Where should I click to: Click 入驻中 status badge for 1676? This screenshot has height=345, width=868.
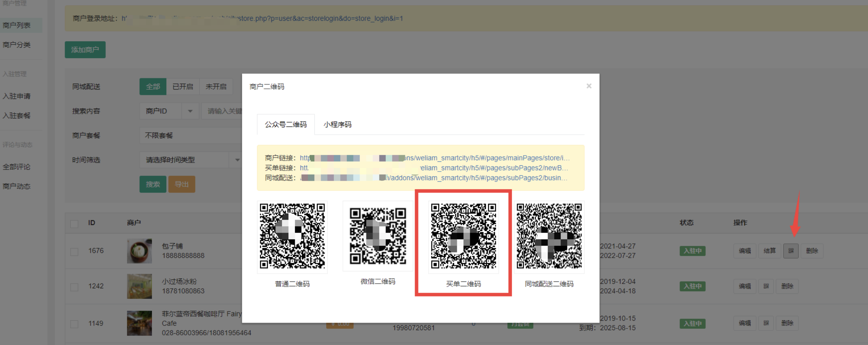(692, 251)
